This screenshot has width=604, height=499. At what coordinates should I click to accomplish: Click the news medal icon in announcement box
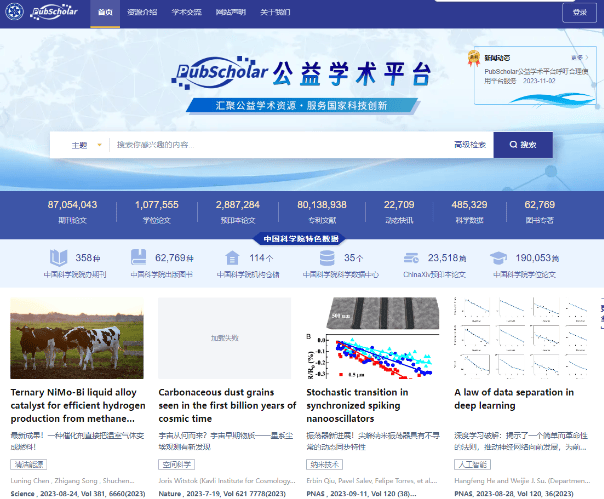(x=473, y=59)
